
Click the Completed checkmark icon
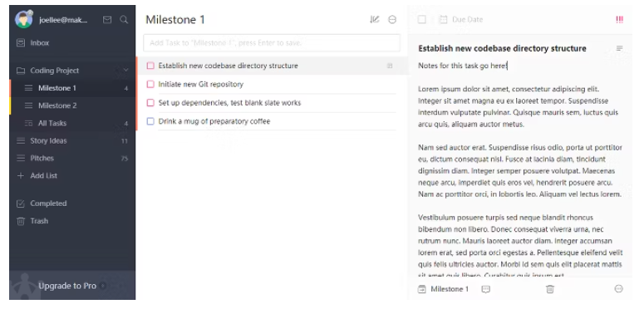click(x=21, y=204)
